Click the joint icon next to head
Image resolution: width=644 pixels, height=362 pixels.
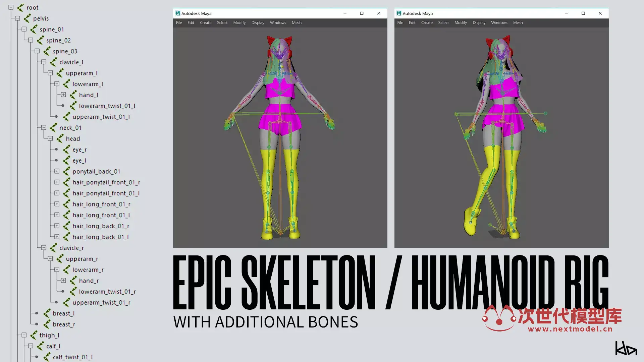60,138
